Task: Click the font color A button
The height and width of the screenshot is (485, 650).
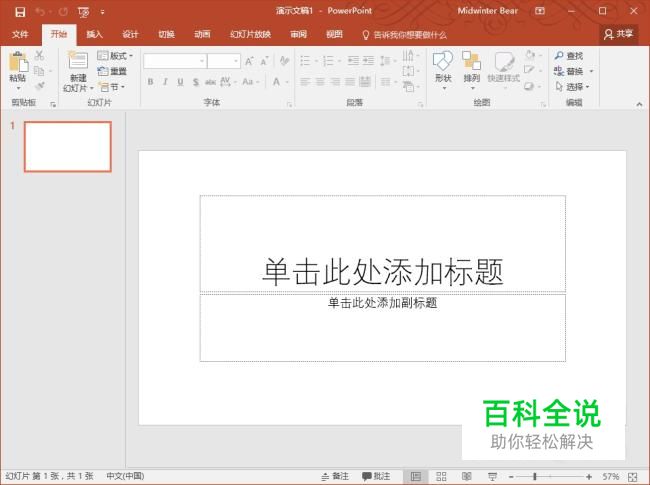Action: coord(276,82)
